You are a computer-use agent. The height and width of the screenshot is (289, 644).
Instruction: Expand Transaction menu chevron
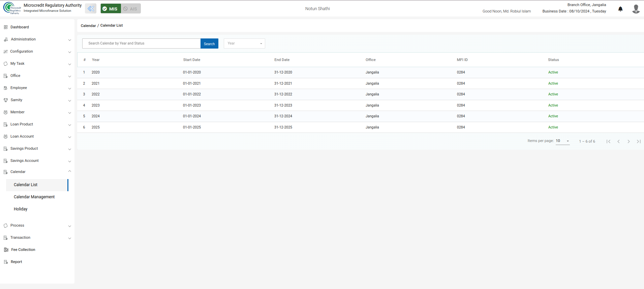69,238
